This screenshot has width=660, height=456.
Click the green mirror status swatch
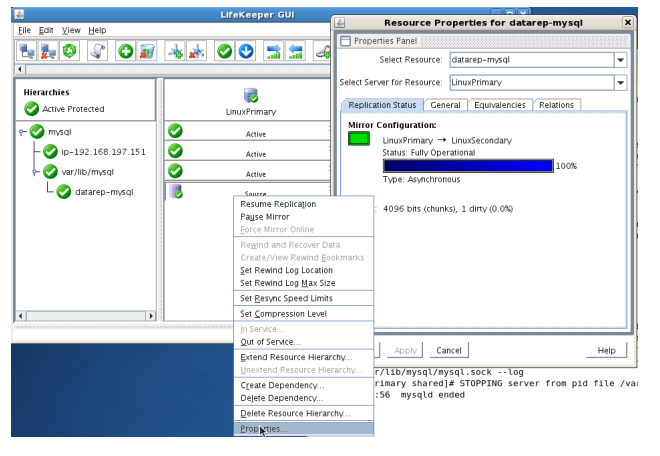click(x=359, y=139)
